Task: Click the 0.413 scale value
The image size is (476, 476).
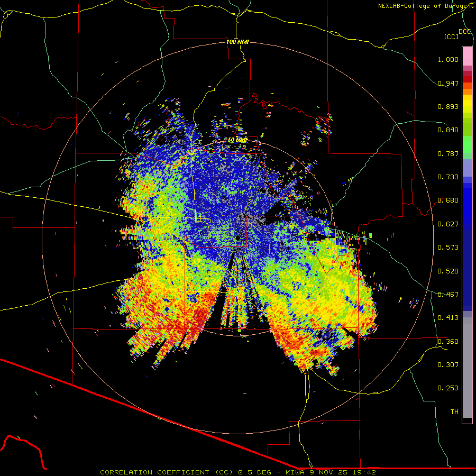Action: click(448, 318)
